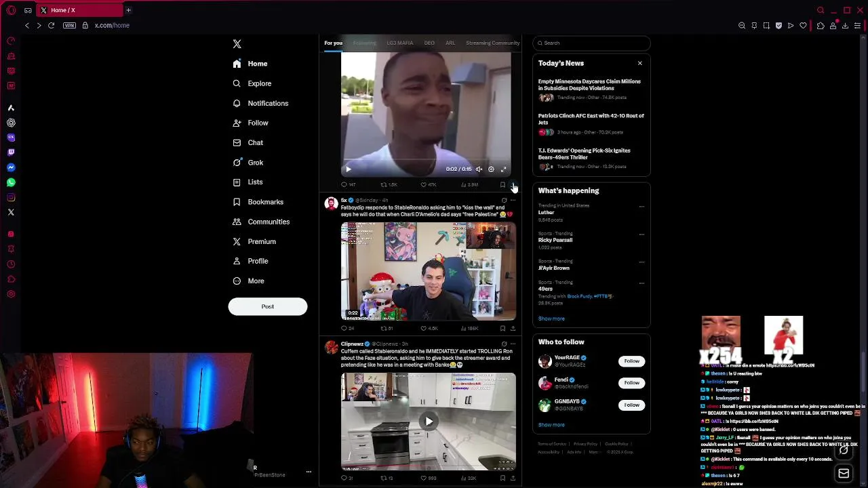868x488 pixels.
Task: Open WhatsApp in the Opera sidebar
Action: [11, 182]
